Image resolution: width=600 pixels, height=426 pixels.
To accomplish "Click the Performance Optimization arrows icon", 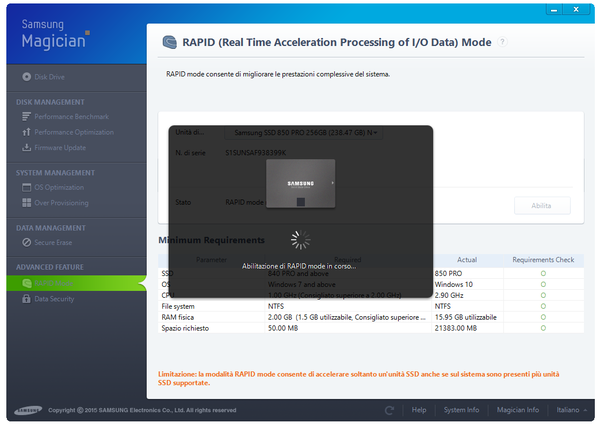I will click(26, 132).
